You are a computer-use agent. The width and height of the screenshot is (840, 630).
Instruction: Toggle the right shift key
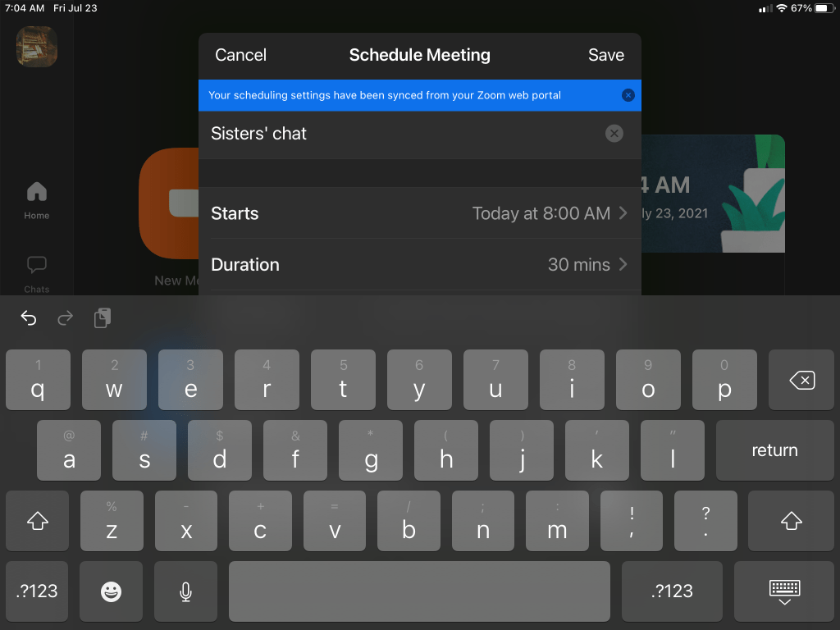(x=792, y=521)
